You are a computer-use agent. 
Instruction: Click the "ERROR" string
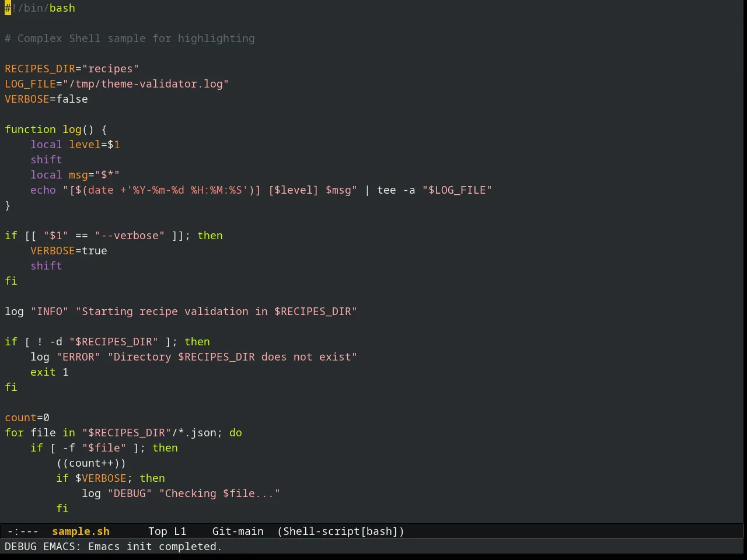pos(78,357)
